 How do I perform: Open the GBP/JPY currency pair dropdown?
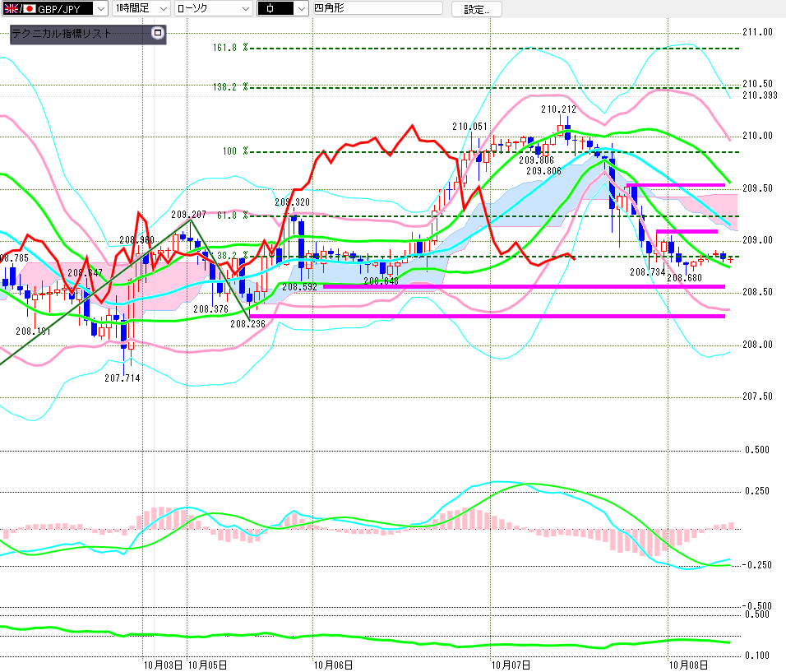click(x=54, y=8)
